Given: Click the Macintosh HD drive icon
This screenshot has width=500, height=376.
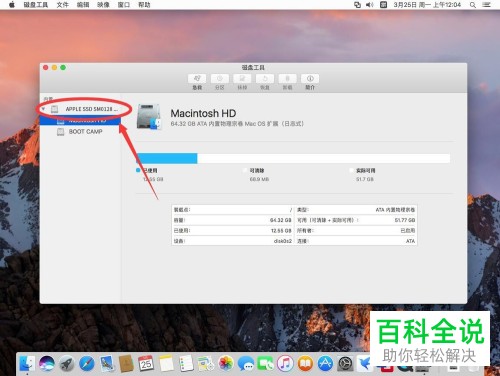Looking at the screenshot, I should click(x=149, y=117).
